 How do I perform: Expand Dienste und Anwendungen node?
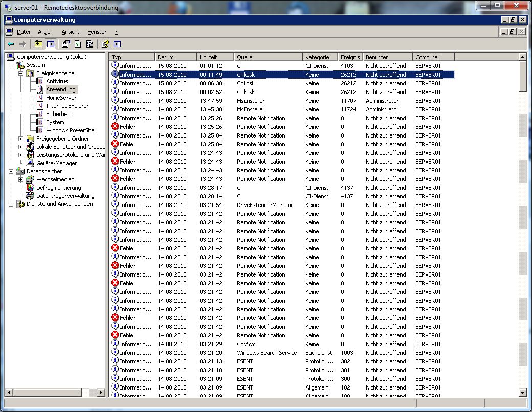point(11,204)
